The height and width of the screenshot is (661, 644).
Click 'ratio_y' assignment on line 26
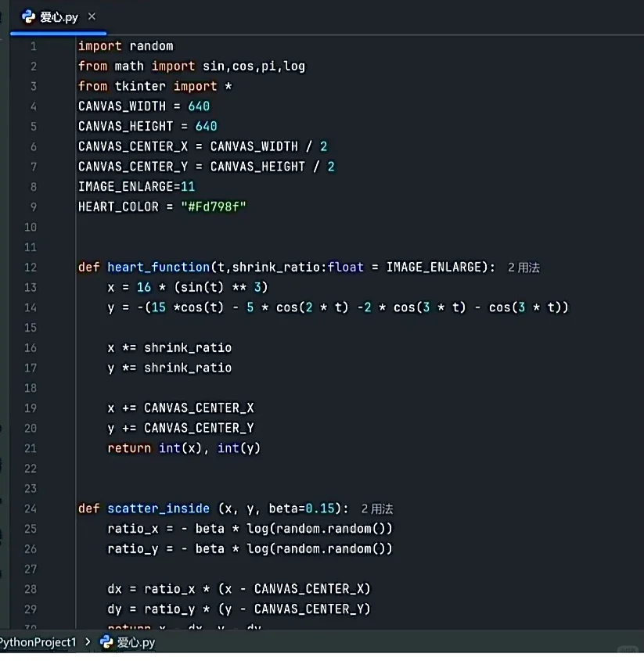(133, 549)
